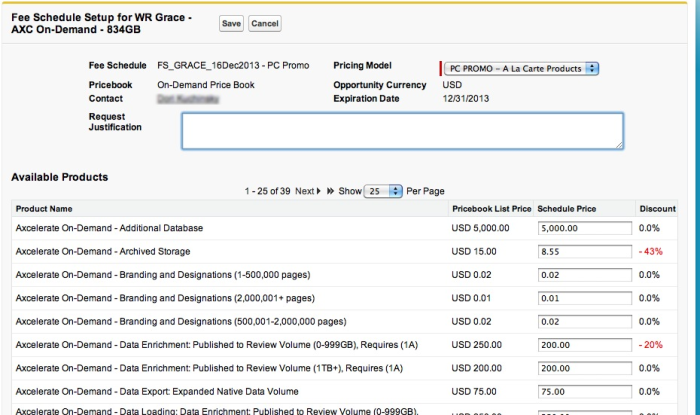Viewport: 700px width, 415px height.
Task: Click the 'On-Demand Price Book' value
Action: pos(206,85)
